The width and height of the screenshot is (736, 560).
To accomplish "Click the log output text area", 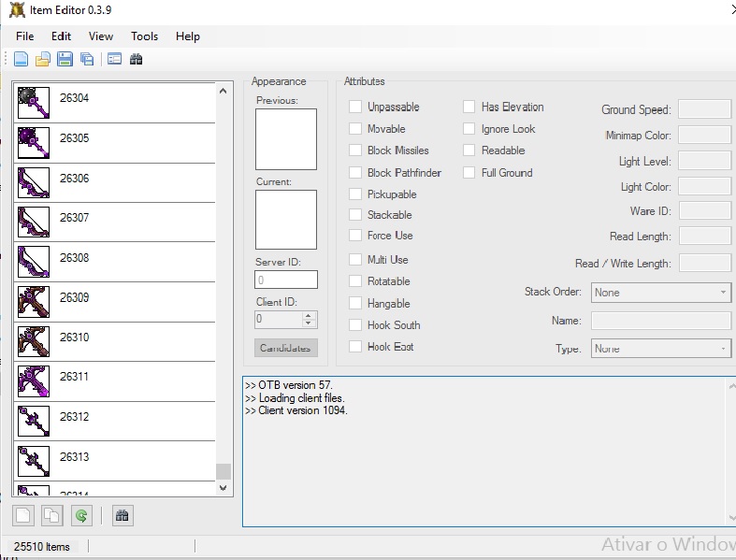I will 488,452.
